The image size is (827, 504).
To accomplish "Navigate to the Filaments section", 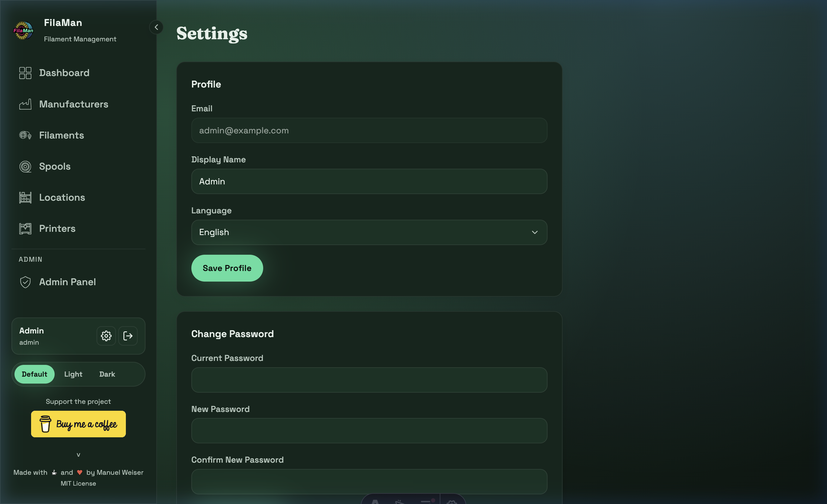I will (x=61, y=135).
